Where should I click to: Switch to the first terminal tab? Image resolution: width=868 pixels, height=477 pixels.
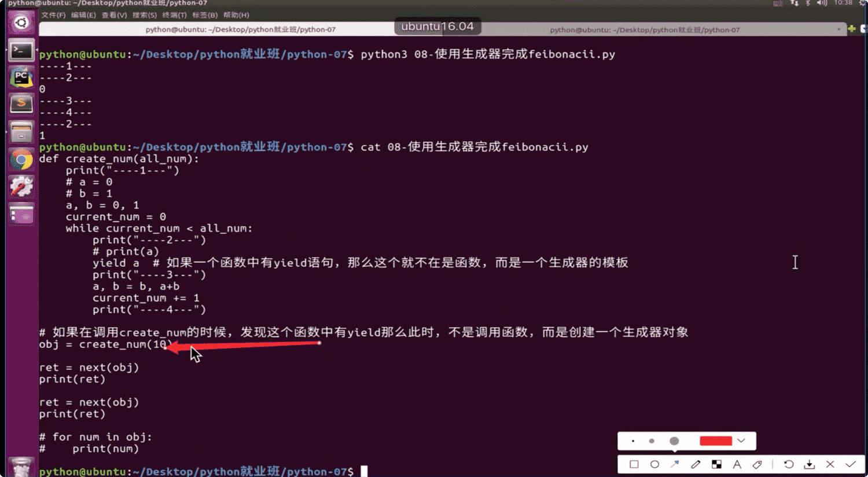tap(240, 30)
